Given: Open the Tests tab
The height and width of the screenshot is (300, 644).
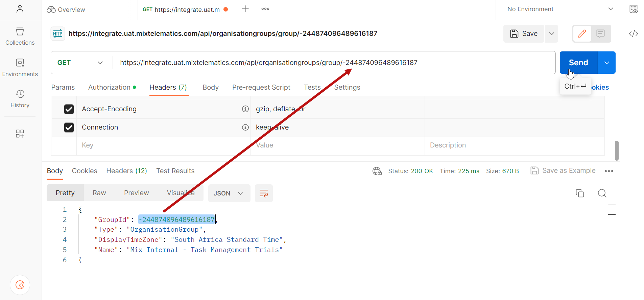Looking at the screenshot, I should (x=312, y=87).
